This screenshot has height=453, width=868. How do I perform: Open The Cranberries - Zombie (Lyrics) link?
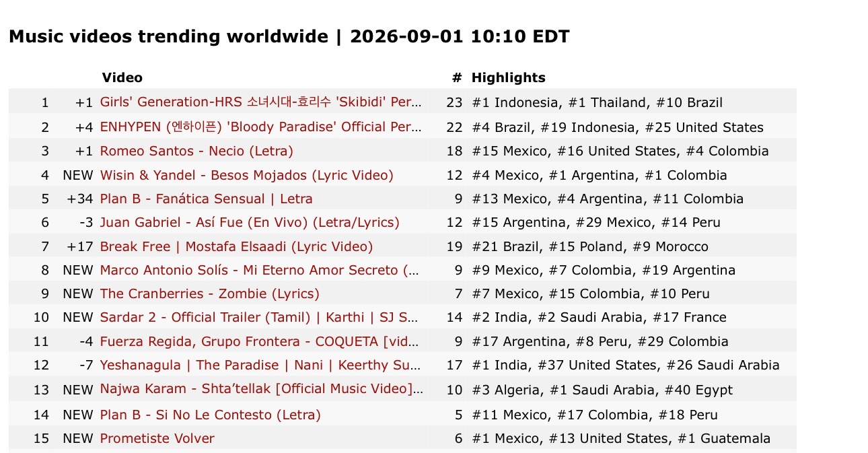pos(209,293)
